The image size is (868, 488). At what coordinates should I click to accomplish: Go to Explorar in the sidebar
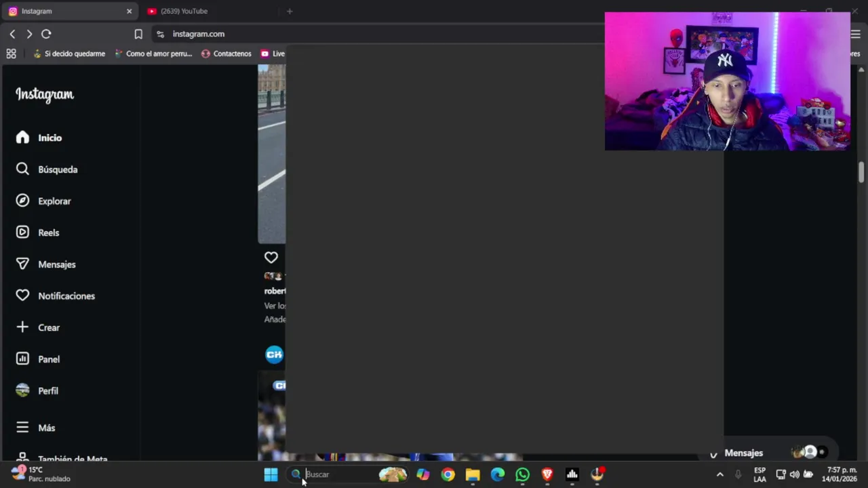[x=43, y=201]
